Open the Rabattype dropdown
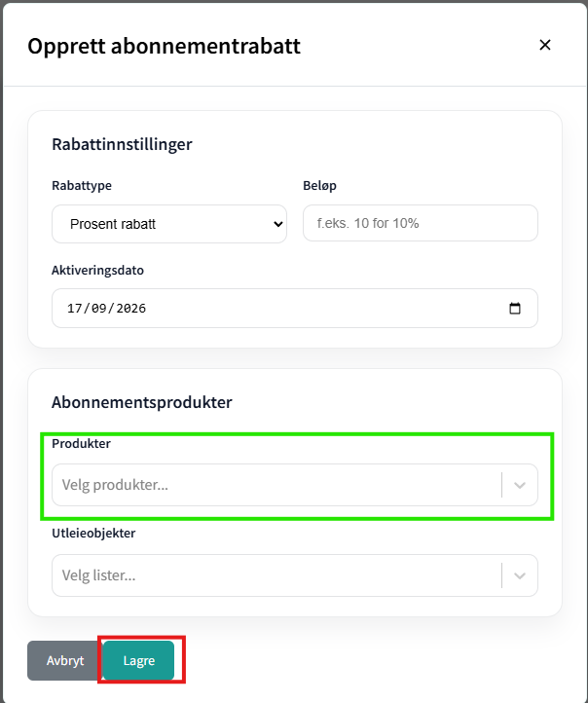The image size is (588, 703). (x=169, y=224)
